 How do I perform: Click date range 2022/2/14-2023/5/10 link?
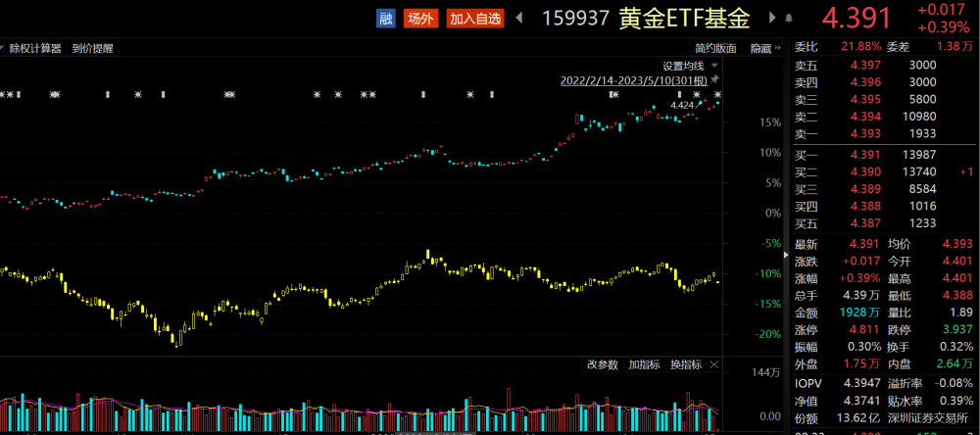pyautogui.click(x=634, y=80)
